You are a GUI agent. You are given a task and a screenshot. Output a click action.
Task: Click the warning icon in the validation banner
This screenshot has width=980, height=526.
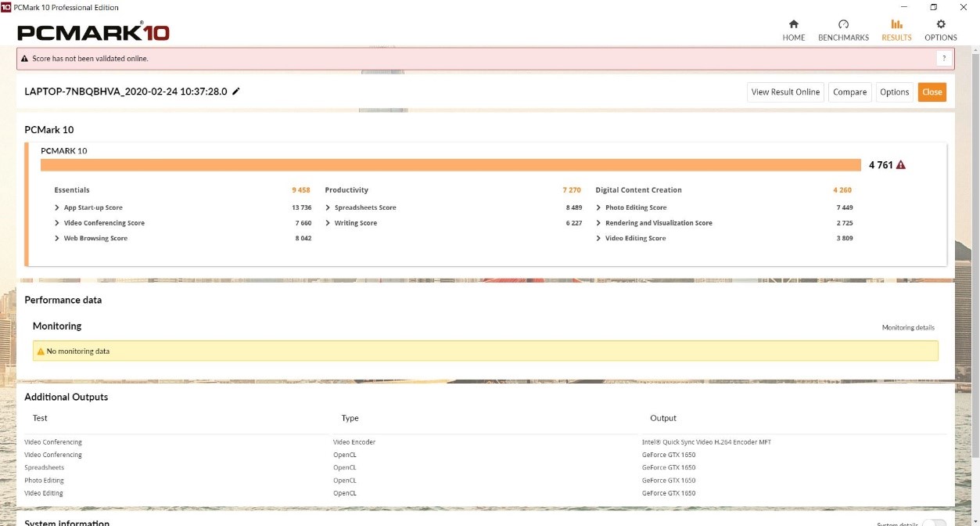[x=25, y=59]
